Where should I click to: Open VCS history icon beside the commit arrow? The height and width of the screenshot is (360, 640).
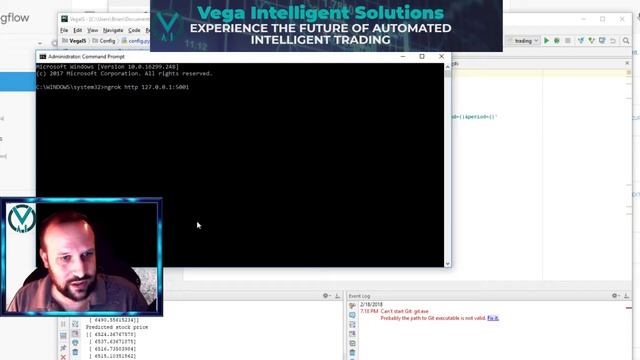click(602, 40)
